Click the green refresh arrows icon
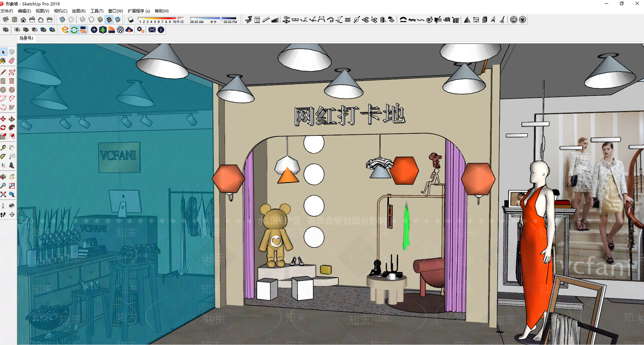644x345 pixels. 74,30
